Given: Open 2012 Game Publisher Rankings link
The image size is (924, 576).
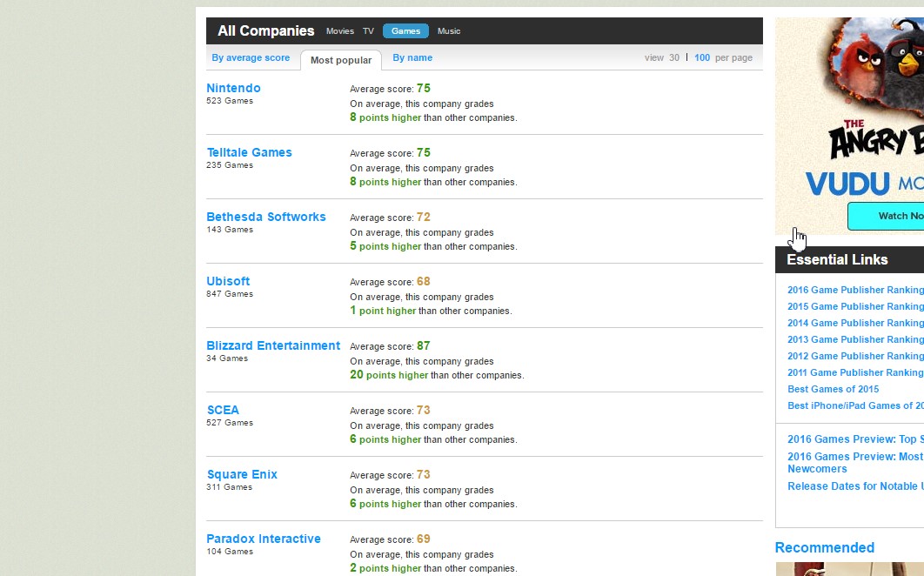Looking at the screenshot, I should pos(855,356).
